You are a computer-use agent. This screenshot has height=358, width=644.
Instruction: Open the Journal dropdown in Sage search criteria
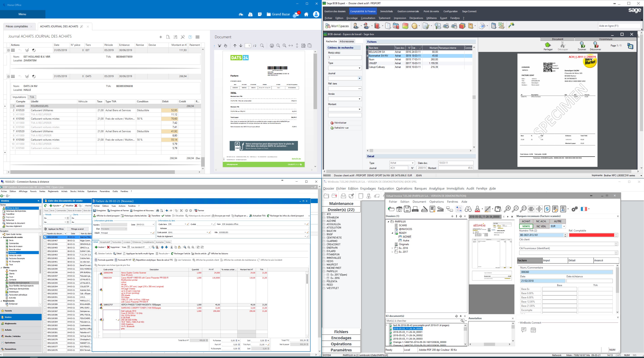(x=359, y=78)
